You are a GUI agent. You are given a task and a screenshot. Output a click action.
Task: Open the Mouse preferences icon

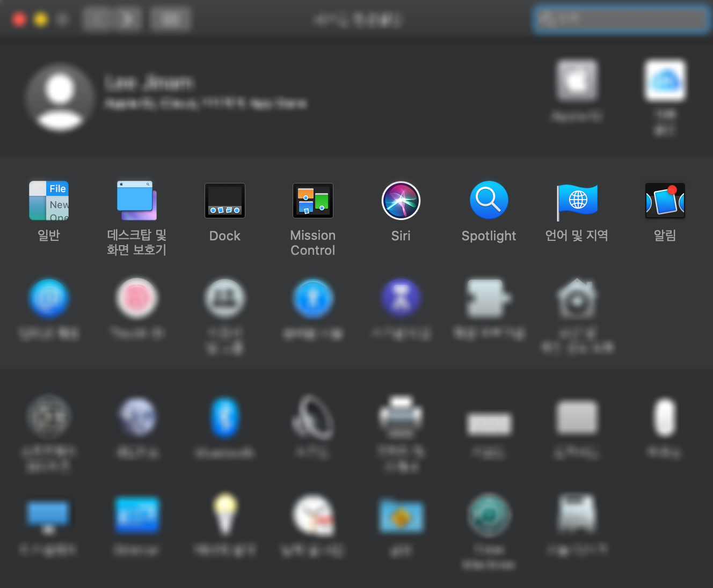[665, 417]
